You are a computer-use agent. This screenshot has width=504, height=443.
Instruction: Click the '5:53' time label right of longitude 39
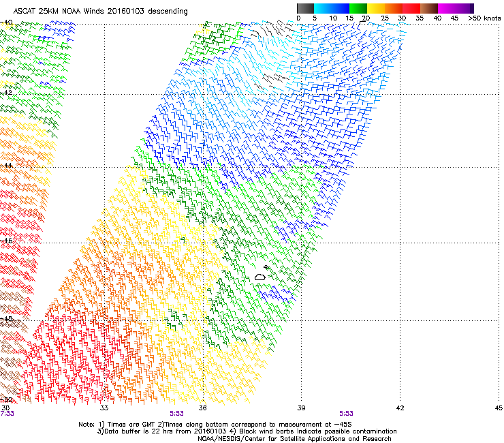coord(346,414)
